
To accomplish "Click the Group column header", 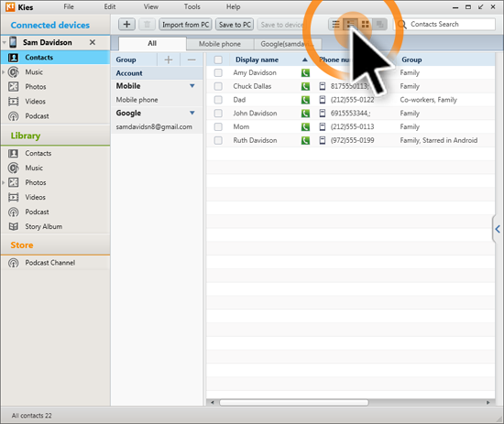I will click(411, 60).
